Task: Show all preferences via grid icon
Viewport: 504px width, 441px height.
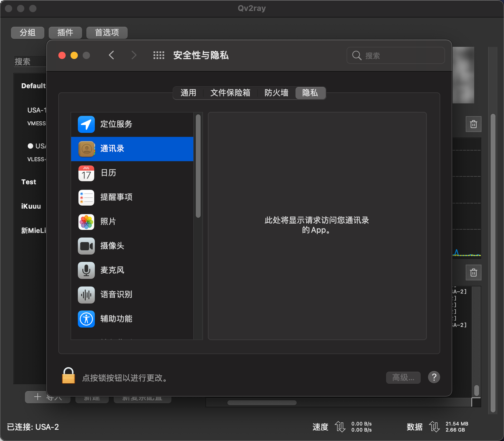Action: click(159, 55)
